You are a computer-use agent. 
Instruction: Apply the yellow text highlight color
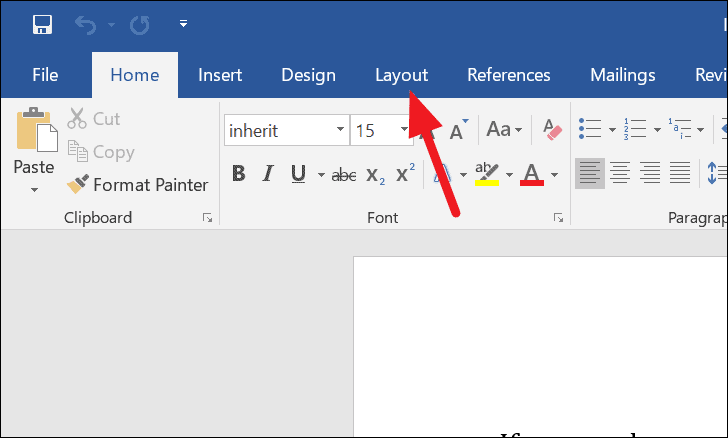(x=487, y=174)
